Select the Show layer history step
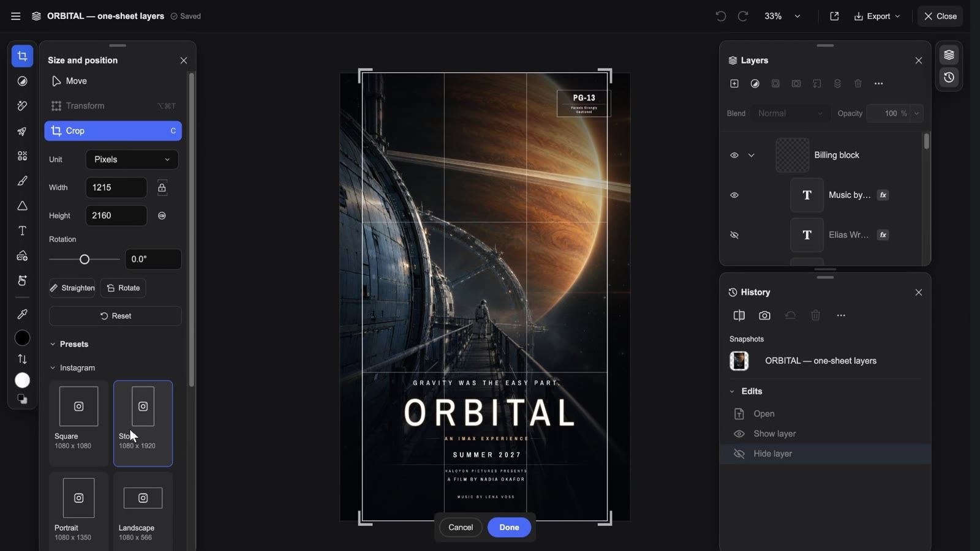 coord(825,433)
